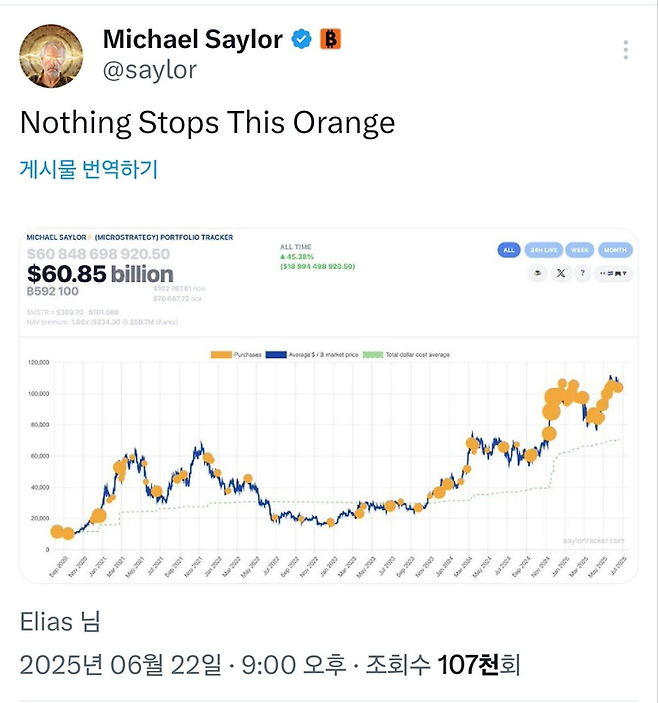This screenshot has width=658, height=703.
Task: Open Michael Saylor's profile picture
Action: [51, 55]
